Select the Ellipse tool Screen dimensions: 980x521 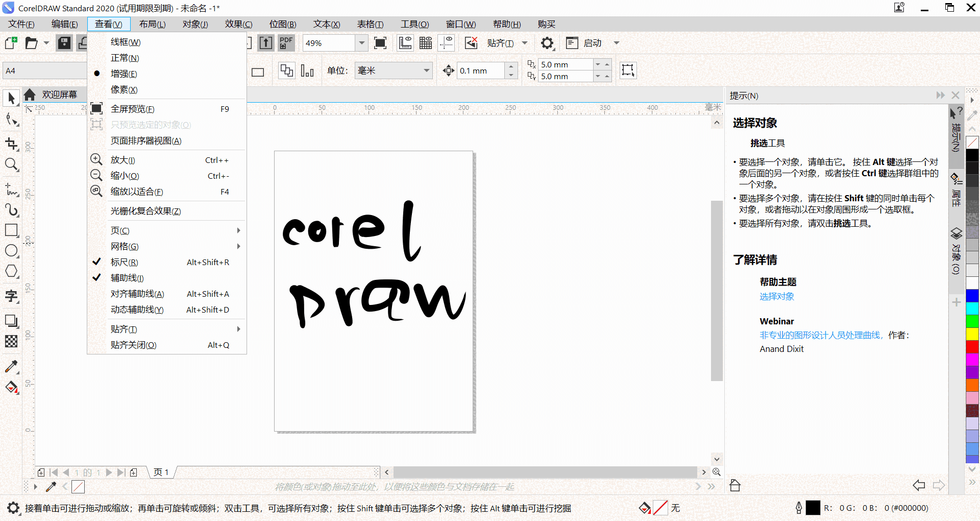point(11,251)
